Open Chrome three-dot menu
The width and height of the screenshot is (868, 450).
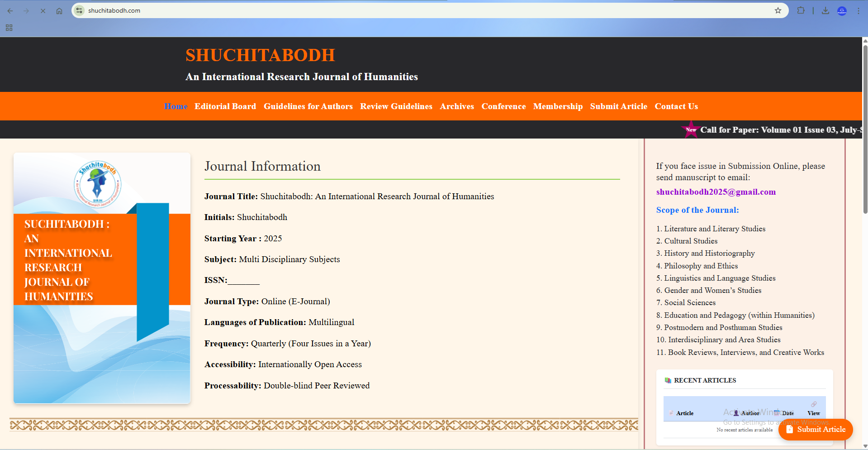[858, 10]
